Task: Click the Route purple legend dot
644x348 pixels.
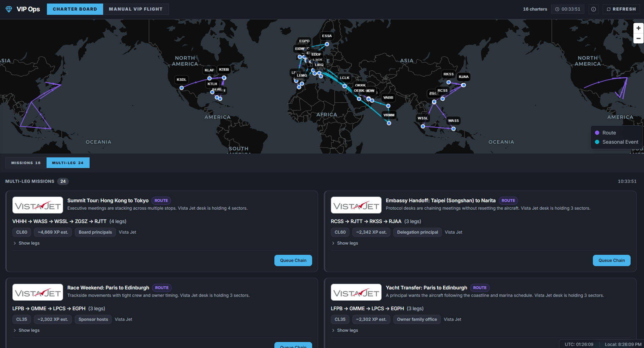Action: [597, 133]
